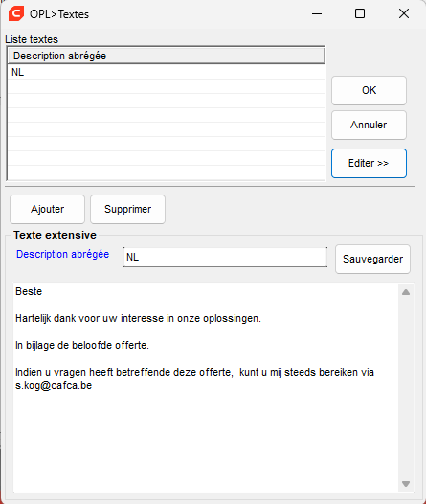
Task: Maximize the OPL>Textes window
Action: tap(360, 13)
